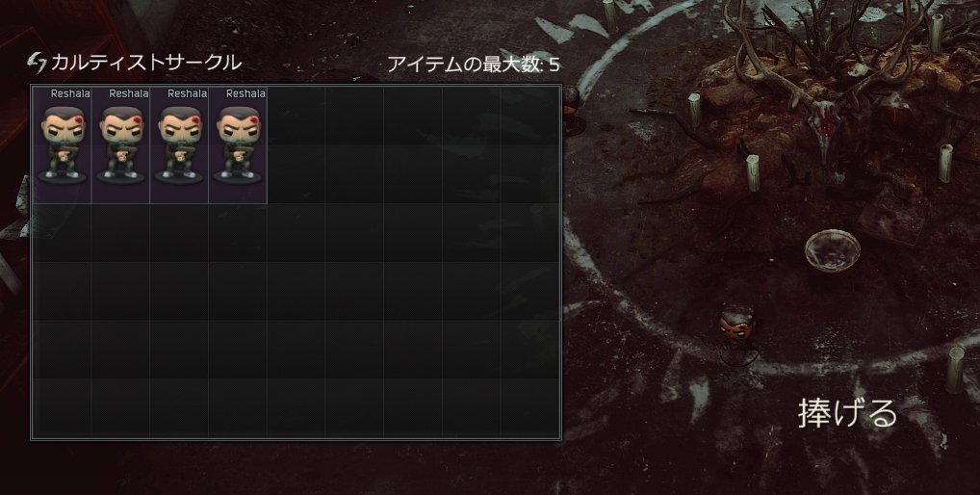Click the カルティストサークル title text
Viewport: 980px width, 495px height.
tap(145, 63)
